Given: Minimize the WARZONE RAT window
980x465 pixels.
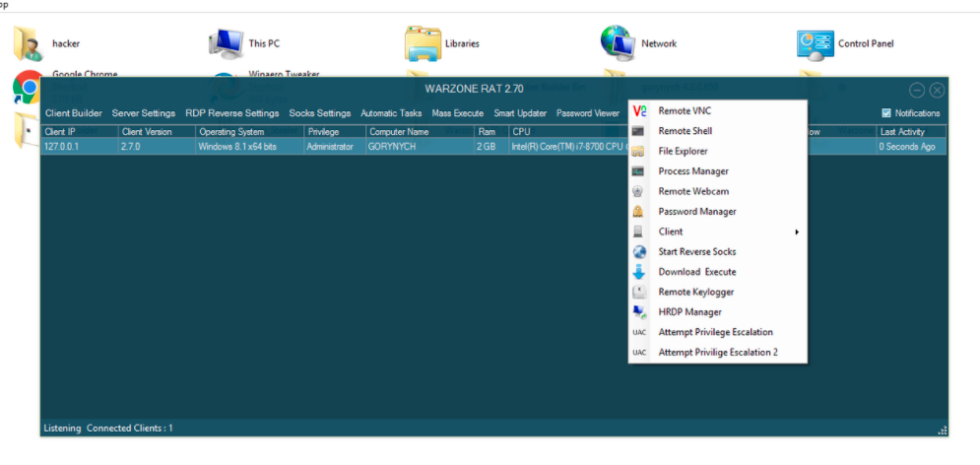Looking at the screenshot, I should pos(916,91).
